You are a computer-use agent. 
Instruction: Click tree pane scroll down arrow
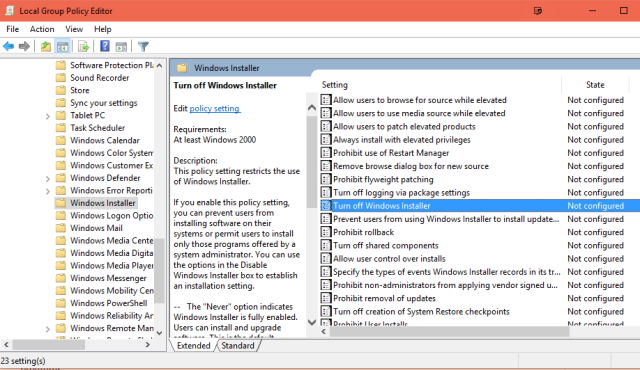(x=159, y=333)
